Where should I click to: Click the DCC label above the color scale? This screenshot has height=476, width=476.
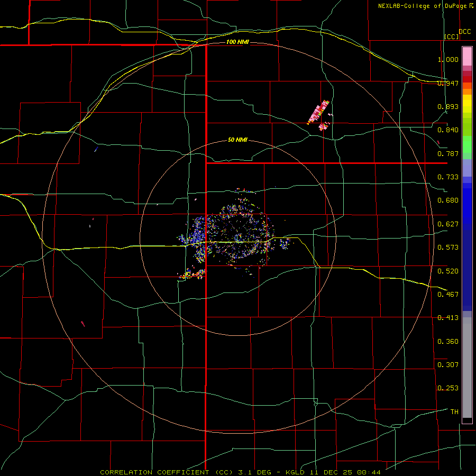(x=464, y=32)
